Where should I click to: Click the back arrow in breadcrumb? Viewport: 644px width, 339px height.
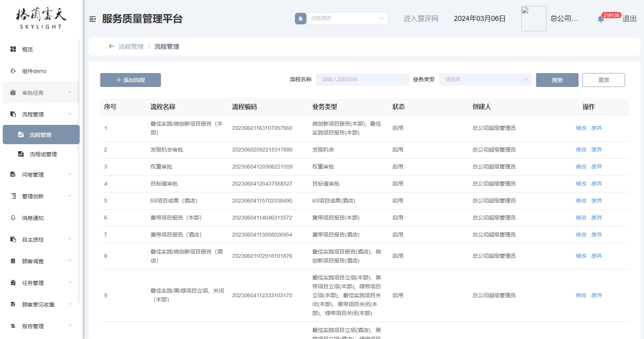pos(111,46)
